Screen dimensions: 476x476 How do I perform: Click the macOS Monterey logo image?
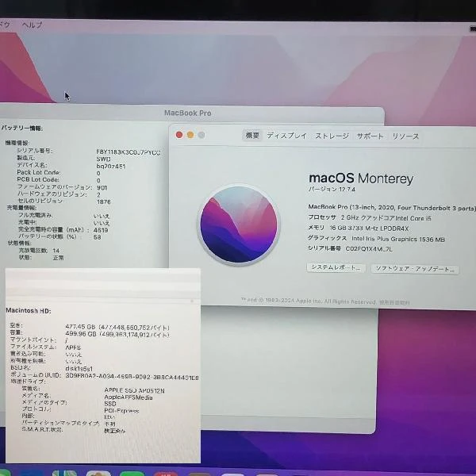[239, 225]
